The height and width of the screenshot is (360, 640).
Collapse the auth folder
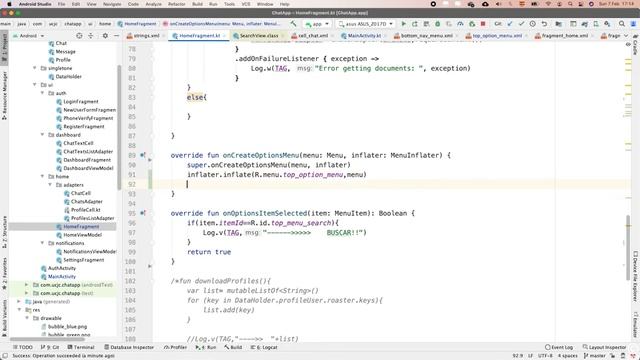[x=42, y=93]
